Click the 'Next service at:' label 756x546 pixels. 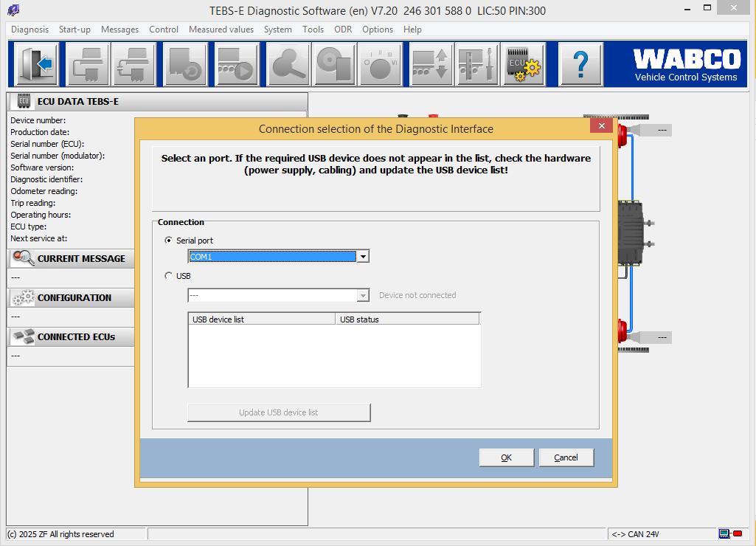pos(38,238)
